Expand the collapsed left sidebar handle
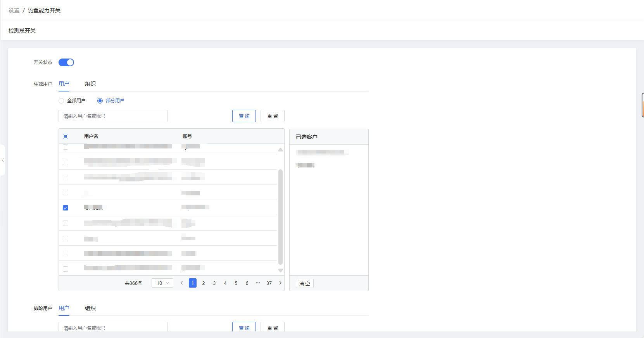Screen dimensions: 644x338 2,160
